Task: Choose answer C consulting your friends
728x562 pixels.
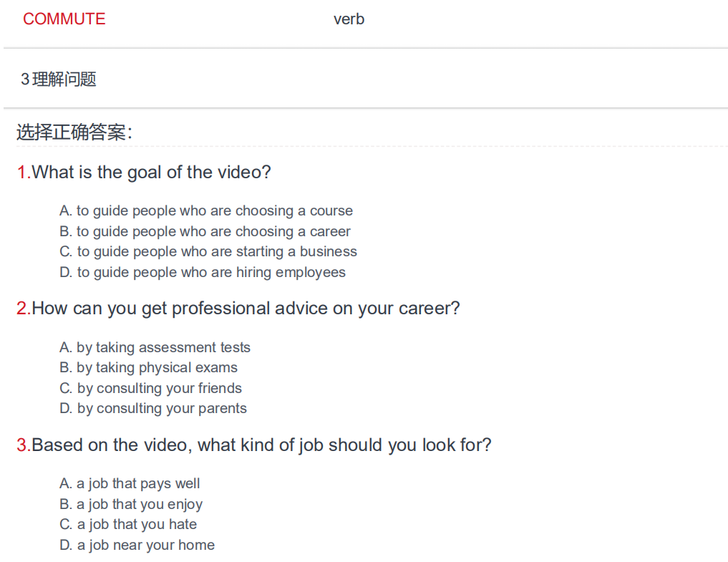Action: coord(150,388)
